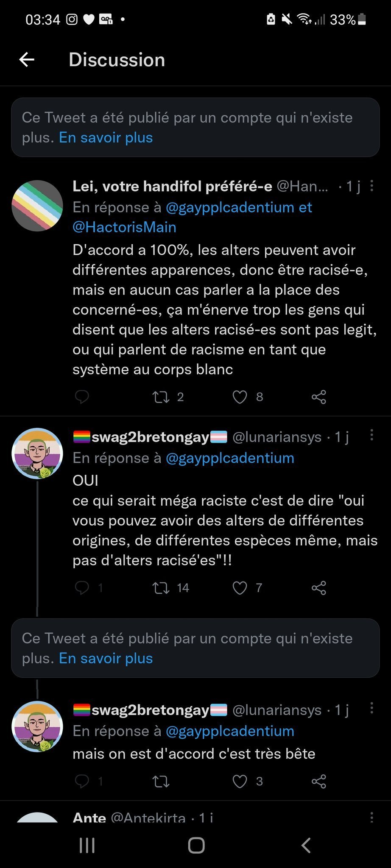Like the "c'est très bête" tweet
This screenshot has height=868, width=391.
click(240, 781)
